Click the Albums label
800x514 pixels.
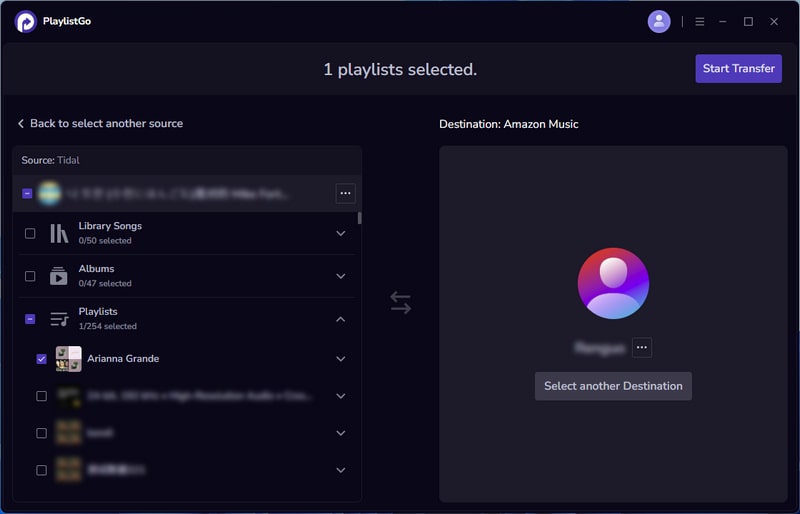[x=96, y=268]
